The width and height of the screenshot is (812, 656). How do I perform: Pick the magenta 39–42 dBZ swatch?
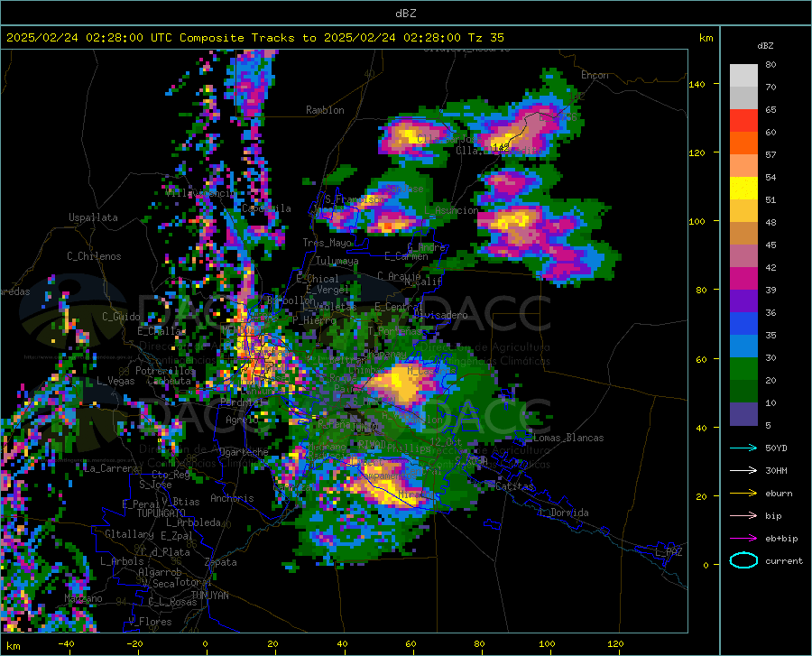(743, 279)
